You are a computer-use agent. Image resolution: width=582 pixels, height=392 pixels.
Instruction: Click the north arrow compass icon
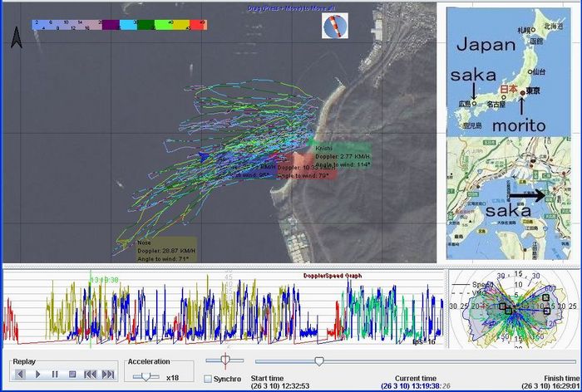(16, 37)
